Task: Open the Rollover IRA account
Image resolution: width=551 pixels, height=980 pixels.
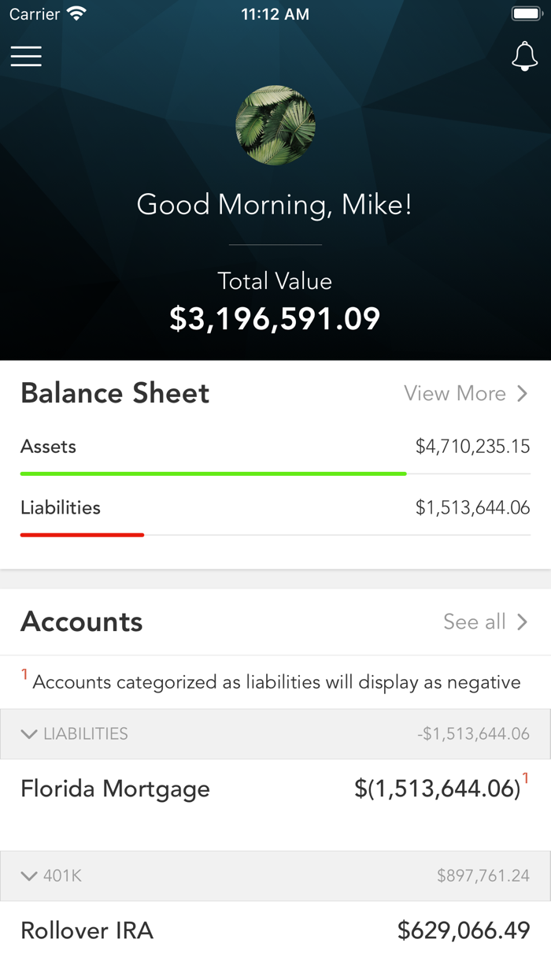Action: [x=87, y=930]
